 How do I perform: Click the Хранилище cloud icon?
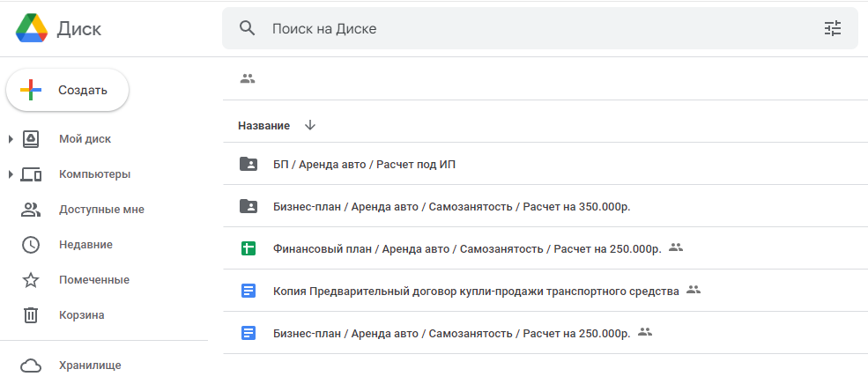point(31,366)
